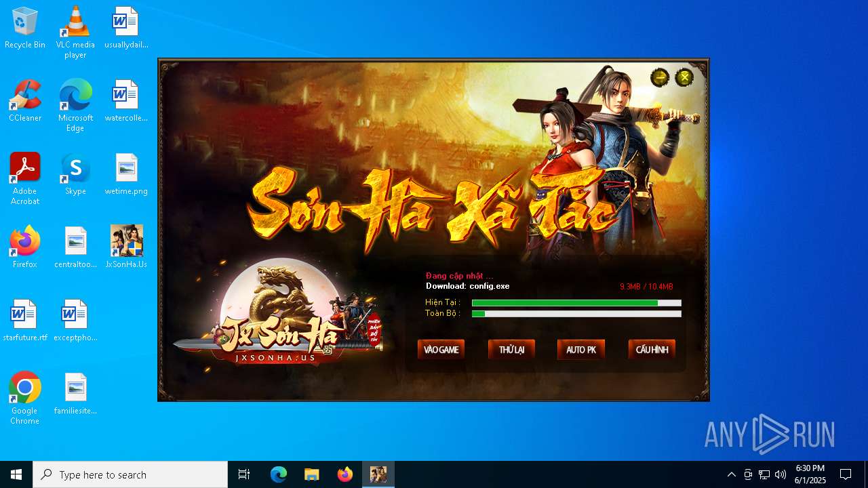Click the Toàn Bộ progress bar
This screenshot has width=868, height=488.
576,314
